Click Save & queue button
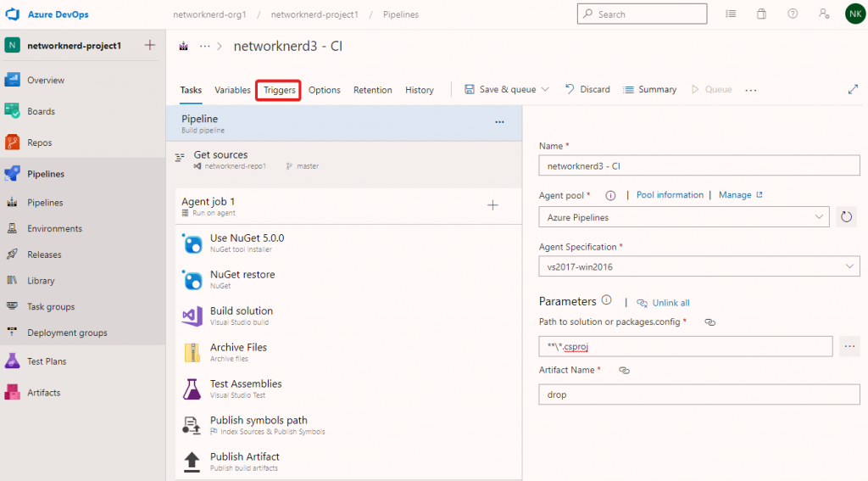 (x=500, y=89)
